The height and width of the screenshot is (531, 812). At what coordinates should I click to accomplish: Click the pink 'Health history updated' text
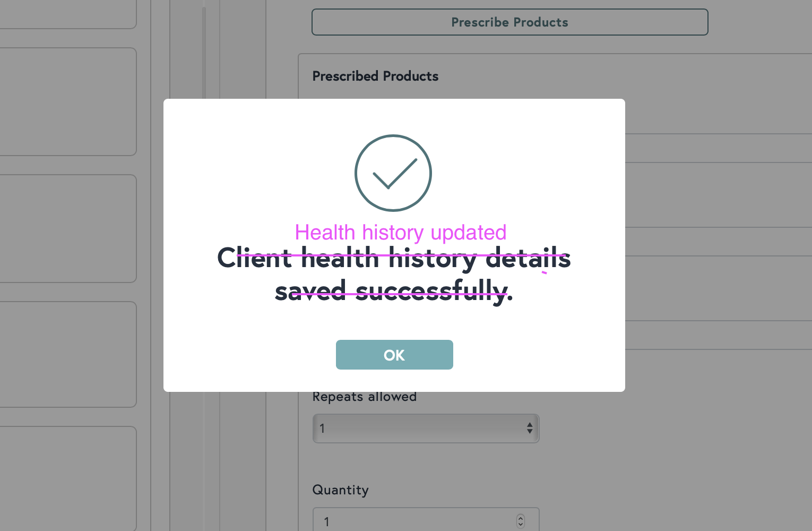[x=401, y=233]
